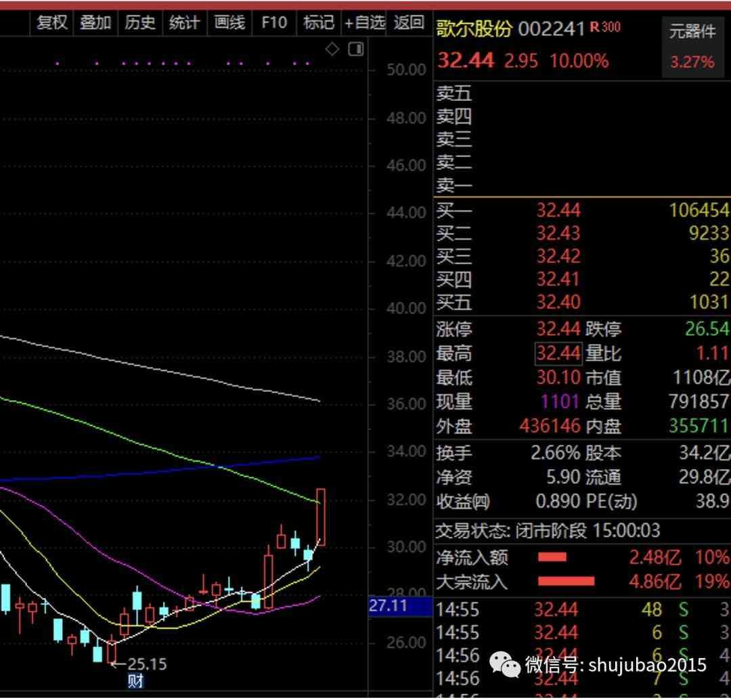This screenshot has height=700, width=731.
Task: Click the R300 margin badge
Action: click(x=604, y=27)
